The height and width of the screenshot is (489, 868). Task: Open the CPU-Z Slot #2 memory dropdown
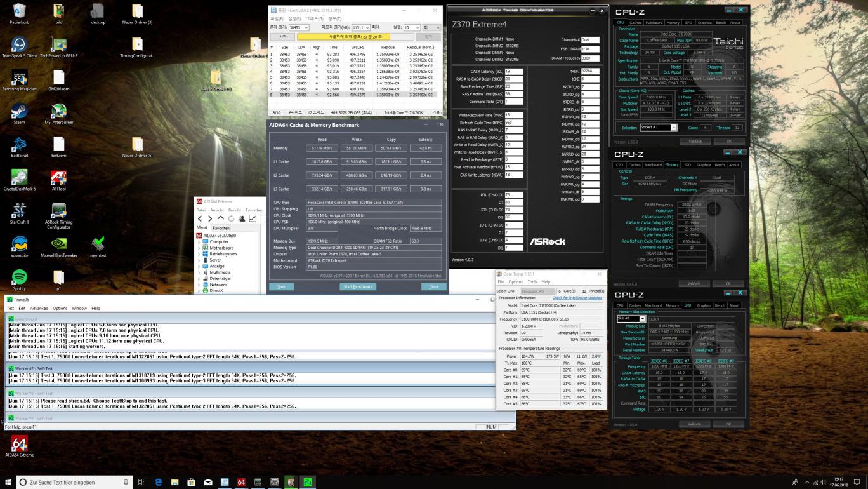tap(642, 319)
